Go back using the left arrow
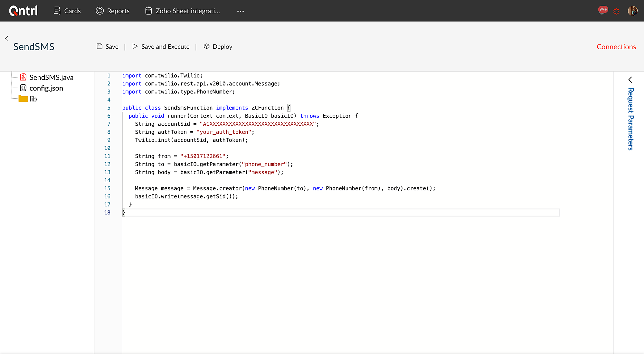644x354 pixels. (x=6, y=39)
